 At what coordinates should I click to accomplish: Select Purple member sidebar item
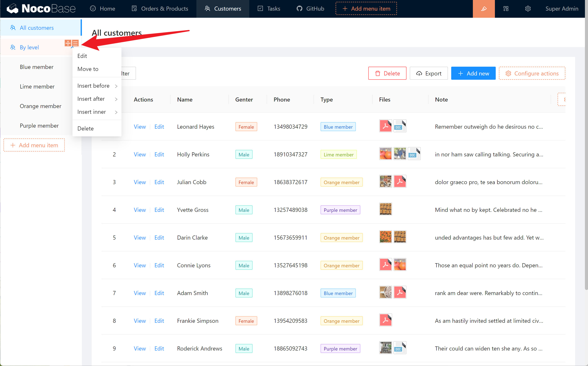39,126
